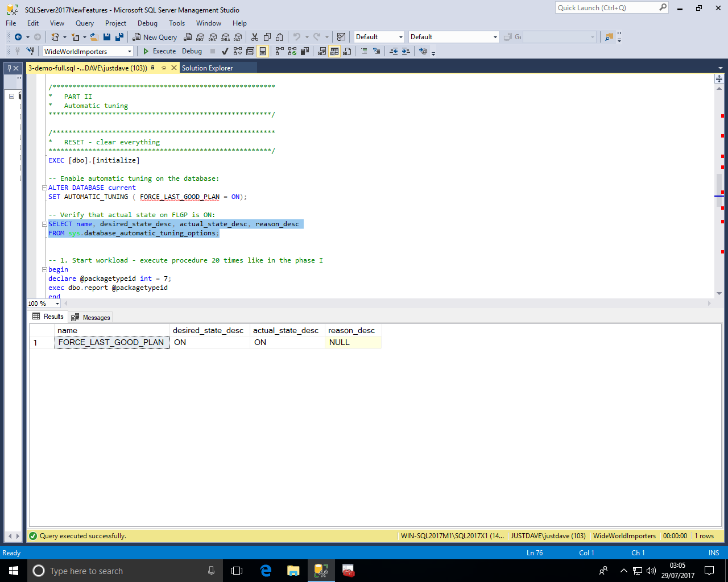Screen dimensions: 728x582
Task: Click the Parse query checkmark icon
Action: [x=225, y=51]
